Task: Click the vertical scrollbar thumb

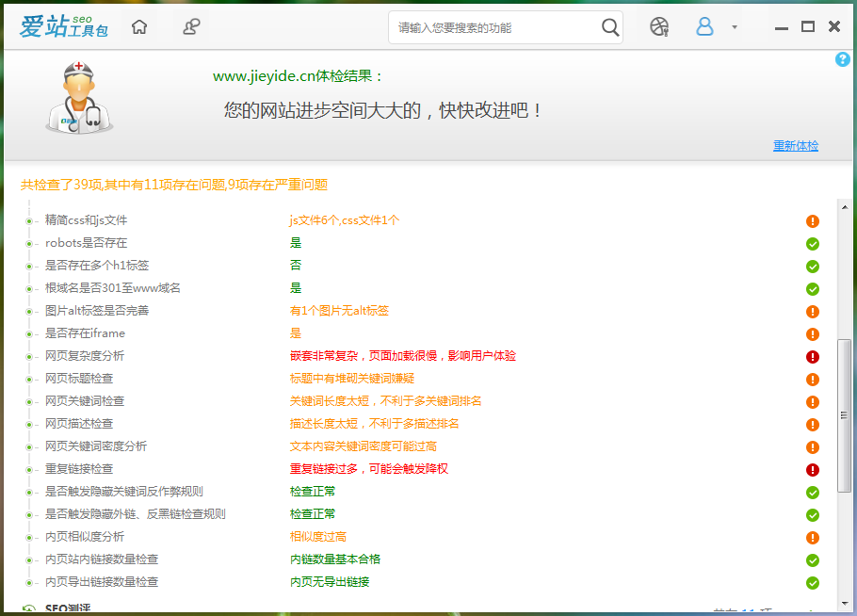Action: click(x=844, y=419)
